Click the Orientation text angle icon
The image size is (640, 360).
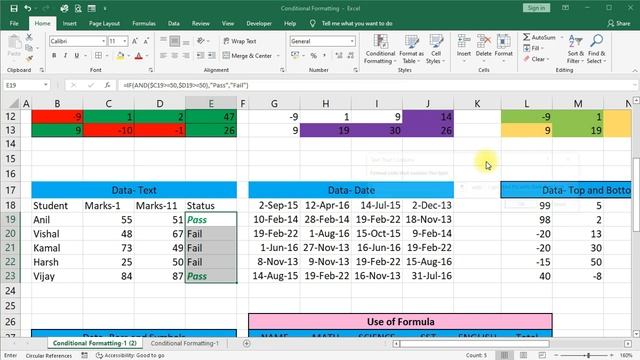200,41
